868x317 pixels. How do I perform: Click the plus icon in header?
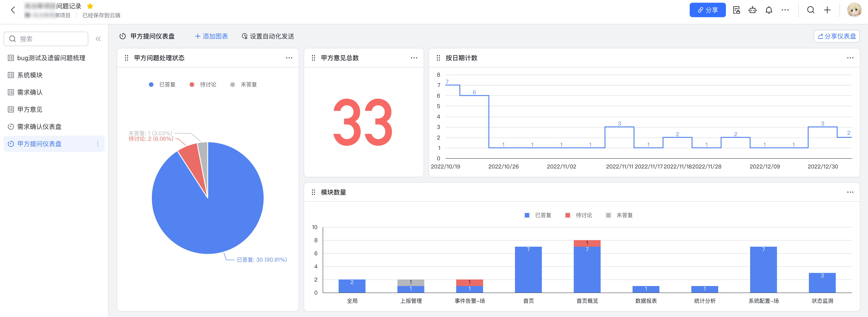[827, 10]
